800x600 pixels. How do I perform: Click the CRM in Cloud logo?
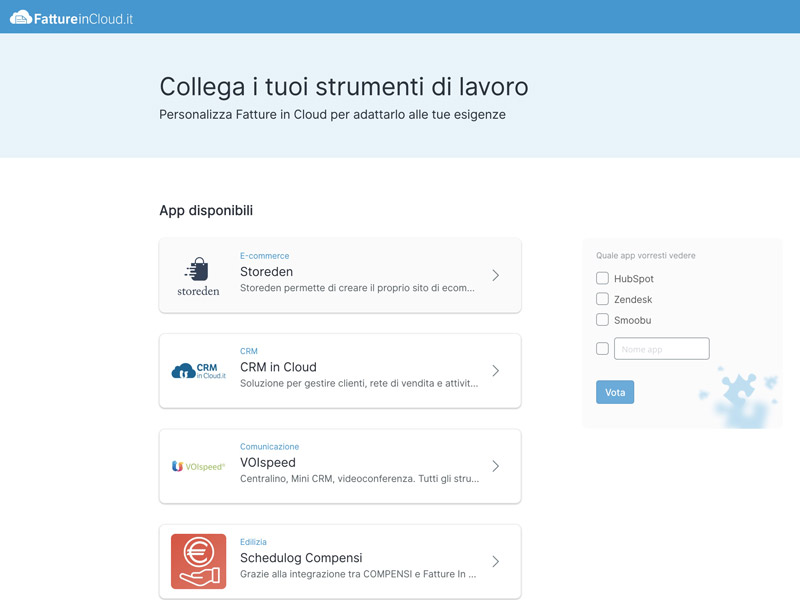[198, 371]
